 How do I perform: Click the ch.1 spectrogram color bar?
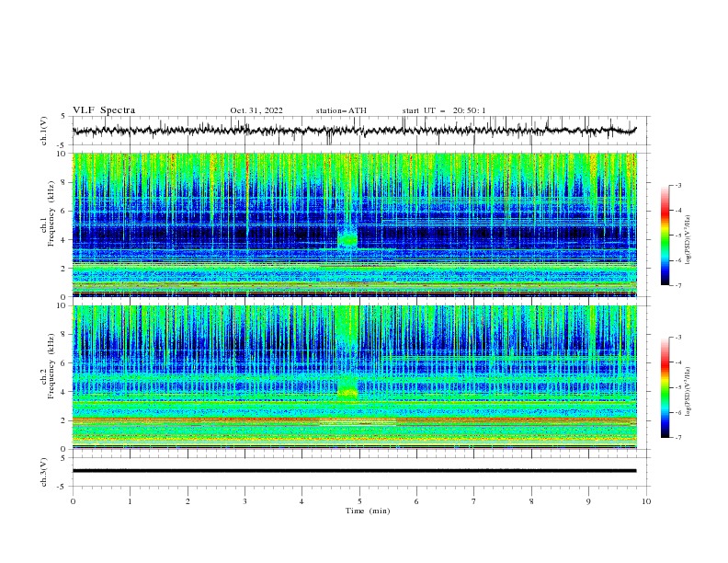pos(665,236)
